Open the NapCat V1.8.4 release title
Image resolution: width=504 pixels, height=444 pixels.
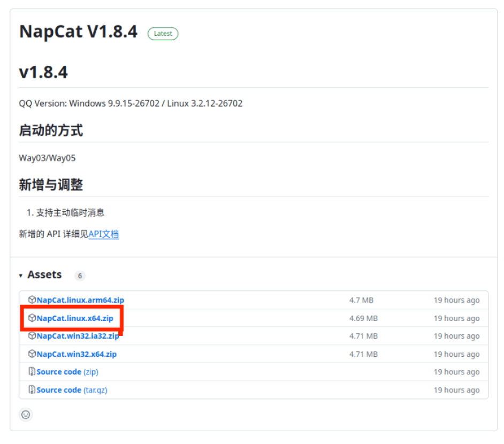[78, 32]
